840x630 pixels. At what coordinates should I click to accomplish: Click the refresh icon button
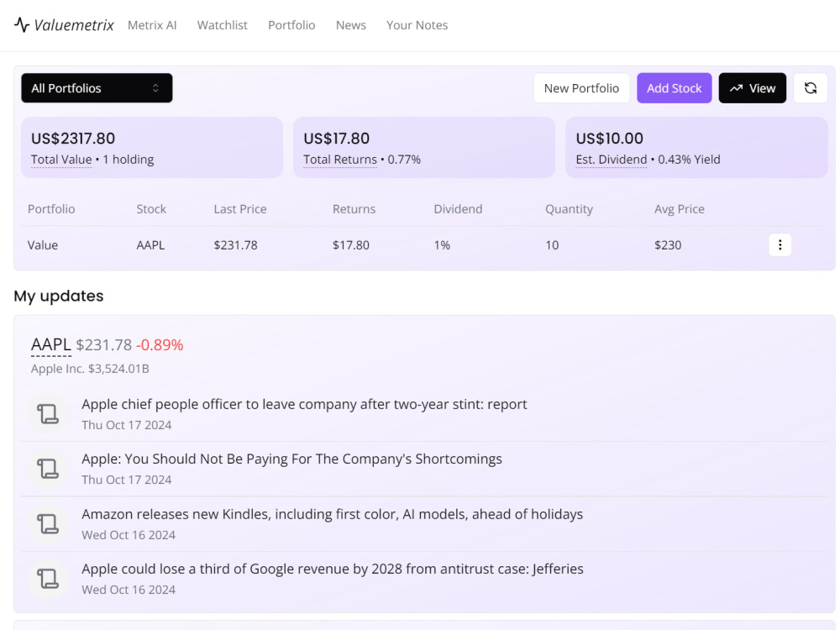tap(810, 88)
